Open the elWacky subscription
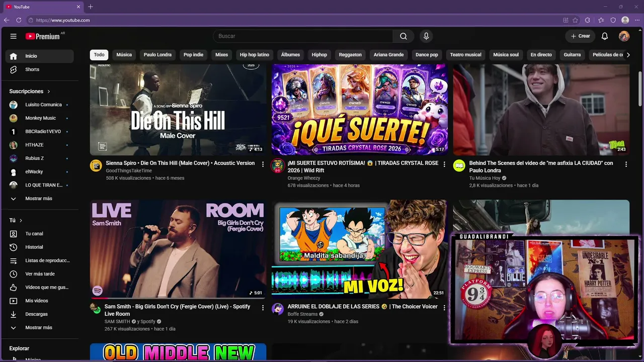Image resolution: width=644 pixels, height=362 pixels. click(40, 172)
